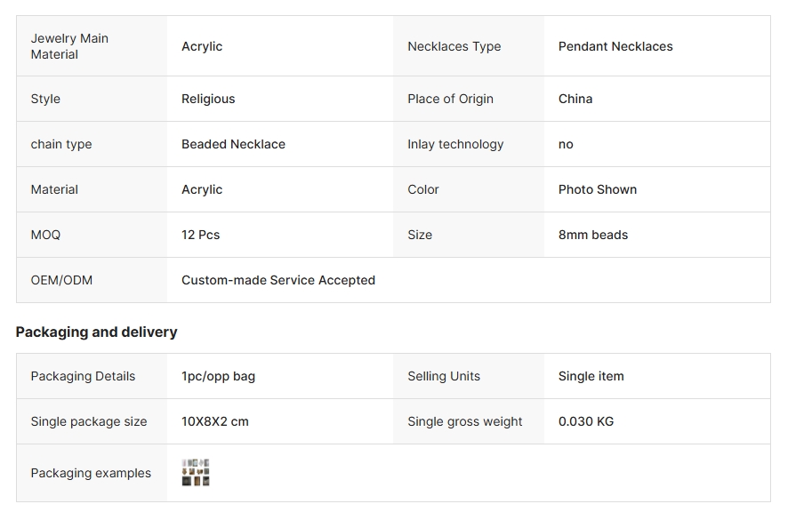This screenshot has width=812, height=512.
Task: Click the 'Jewelry Main Material' label
Action: click(69, 46)
